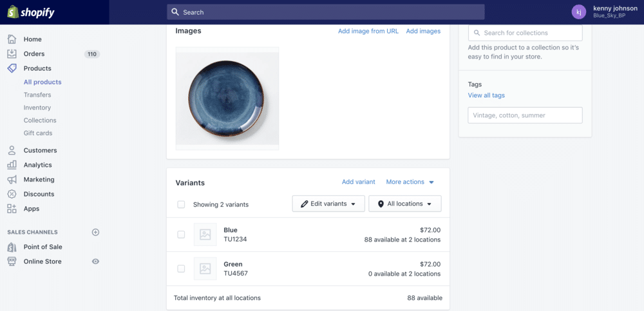The height and width of the screenshot is (311, 644).
Task: Click the Home icon in sidebar
Action: 12,39
